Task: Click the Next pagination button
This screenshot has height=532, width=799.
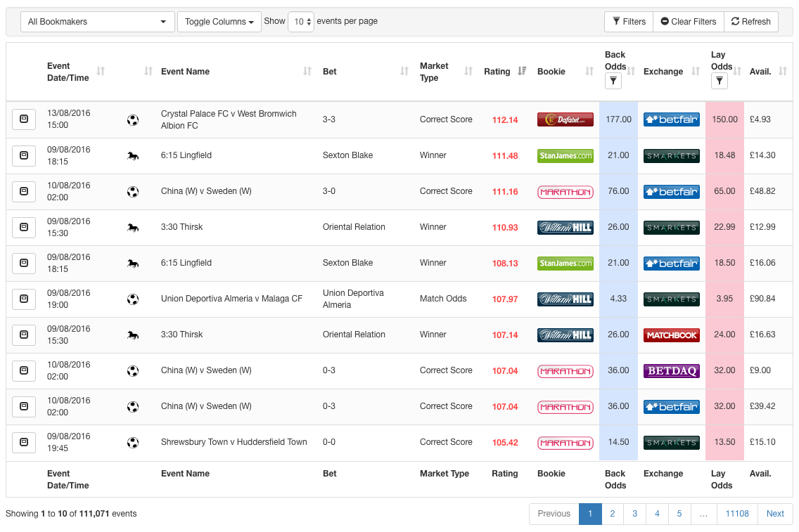Action: click(775, 514)
